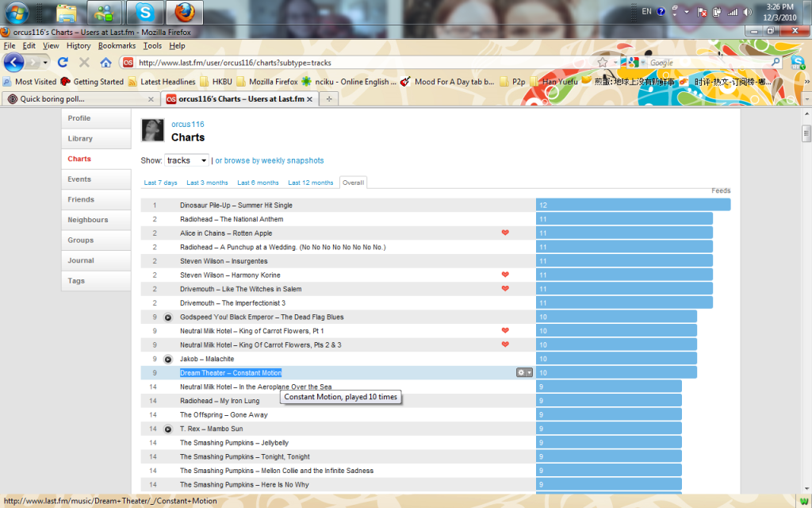Bookmark this page with the star icon
Image resolution: width=812 pixels, height=508 pixels.
pyautogui.click(x=603, y=63)
